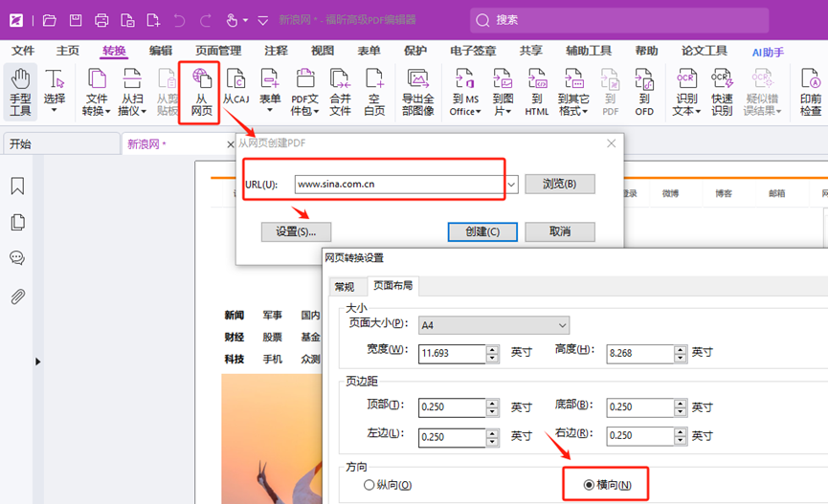
Task: Click the URL input field
Action: [x=399, y=185]
